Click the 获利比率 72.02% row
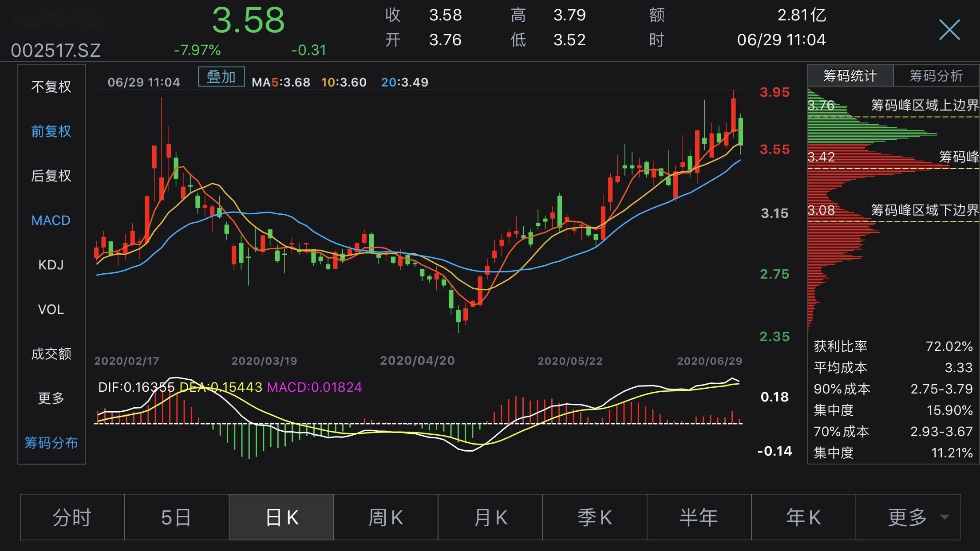The image size is (980, 551). (x=893, y=346)
